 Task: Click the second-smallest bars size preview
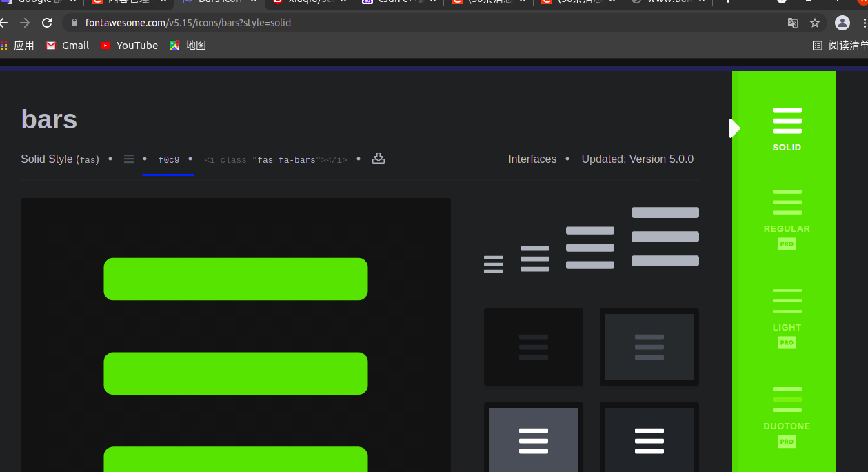coord(535,259)
